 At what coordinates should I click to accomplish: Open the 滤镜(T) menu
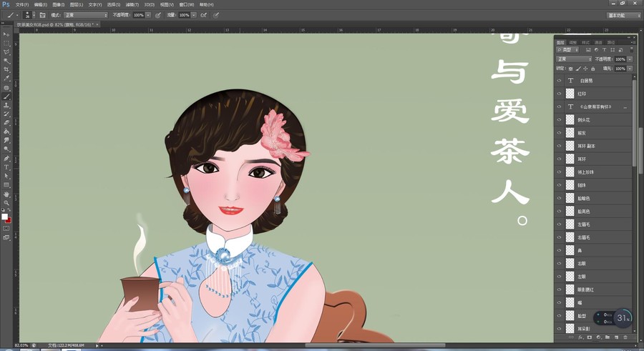(132, 4)
